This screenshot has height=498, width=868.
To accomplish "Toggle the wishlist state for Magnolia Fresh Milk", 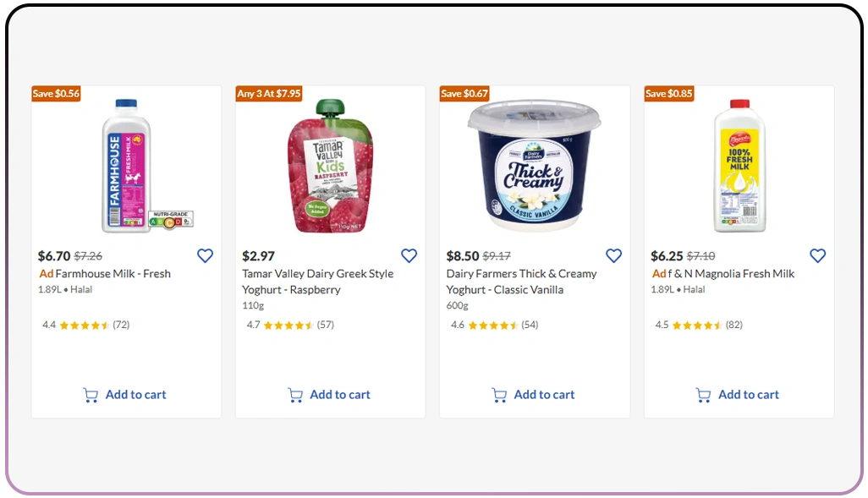I will (817, 255).
